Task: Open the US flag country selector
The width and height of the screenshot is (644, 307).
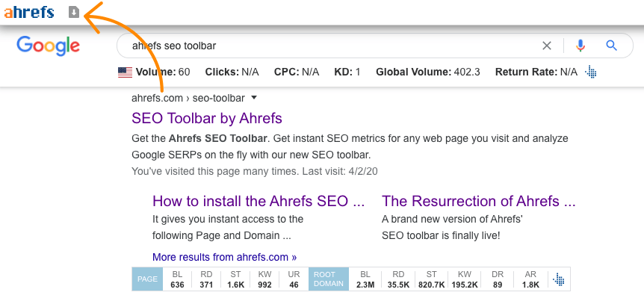Action: (x=125, y=72)
